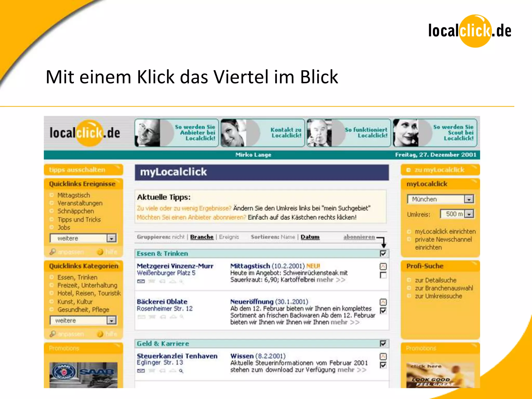Click envelope icon under Steuerkanzlei Tenhaven
The width and height of the screenshot is (532, 399).
141,371
